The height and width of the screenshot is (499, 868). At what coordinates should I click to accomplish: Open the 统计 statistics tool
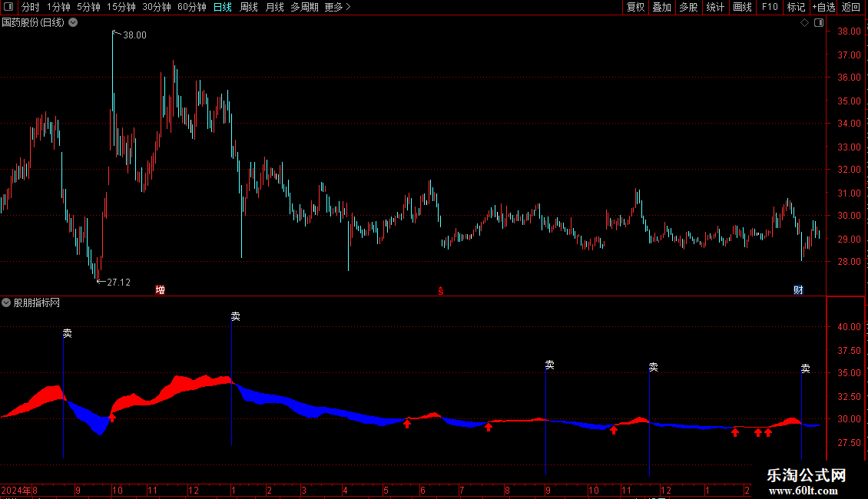tap(715, 7)
